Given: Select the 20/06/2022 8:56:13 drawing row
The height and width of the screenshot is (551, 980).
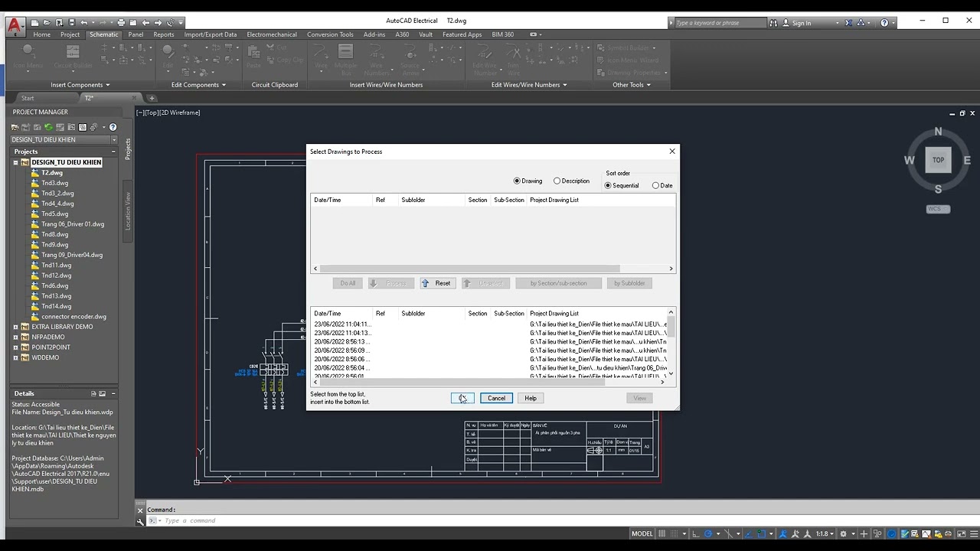Looking at the screenshot, I should 489,342.
